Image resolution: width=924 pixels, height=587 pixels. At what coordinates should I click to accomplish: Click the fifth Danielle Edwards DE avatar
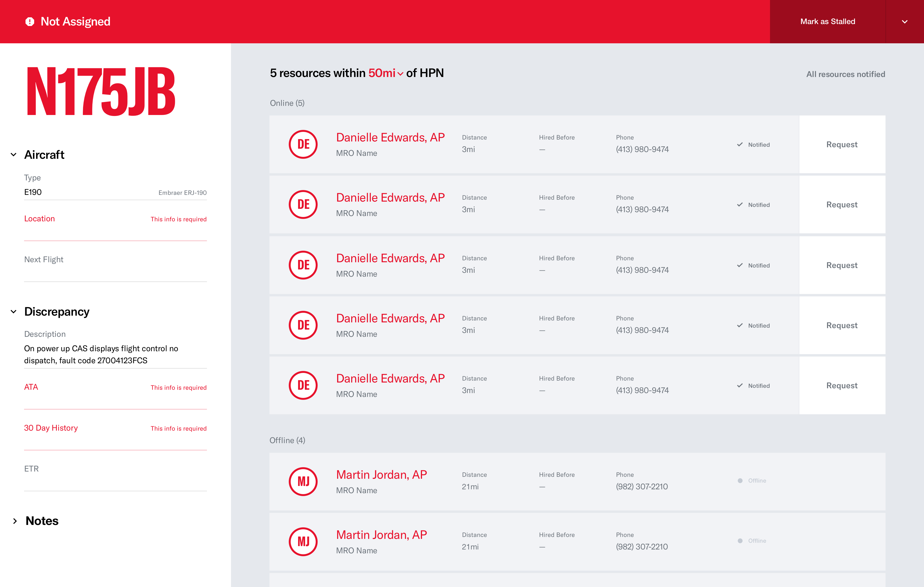pos(303,385)
